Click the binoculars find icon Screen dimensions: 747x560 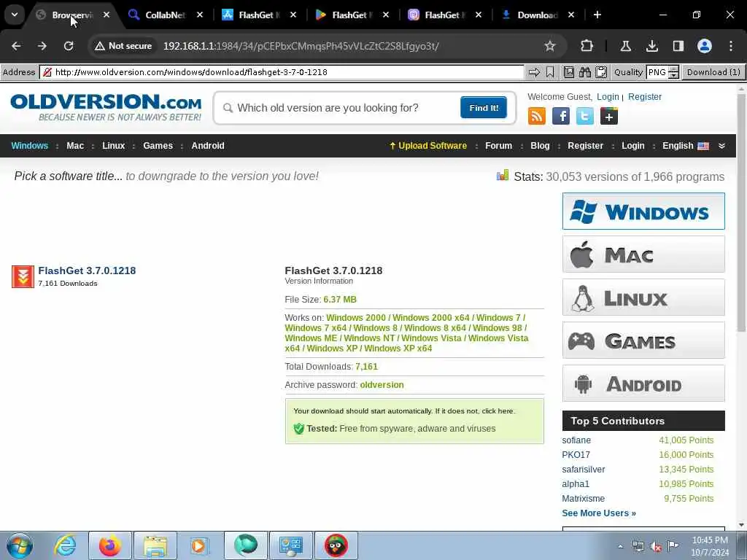click(x=584, y=72)
